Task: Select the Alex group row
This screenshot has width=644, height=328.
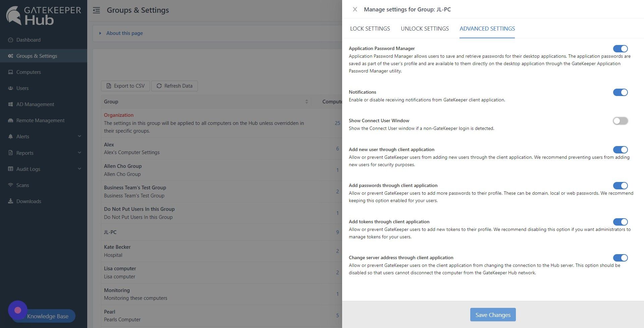Action: coord(221,148)
